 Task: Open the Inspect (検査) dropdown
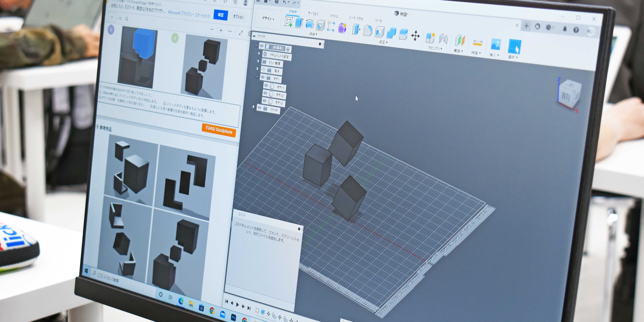click(476, 53)
